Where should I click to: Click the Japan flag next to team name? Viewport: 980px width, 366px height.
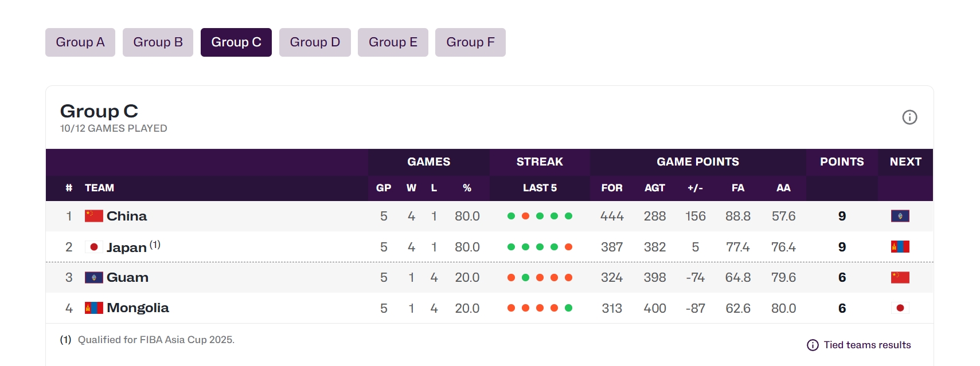click(x=93, y=247)
